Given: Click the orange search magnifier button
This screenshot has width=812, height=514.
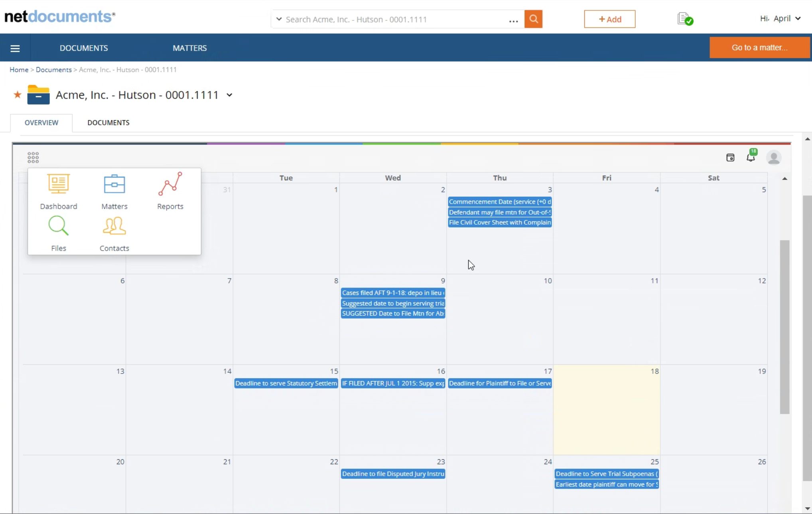Looking at the screenshot, I should click(533, 19).
